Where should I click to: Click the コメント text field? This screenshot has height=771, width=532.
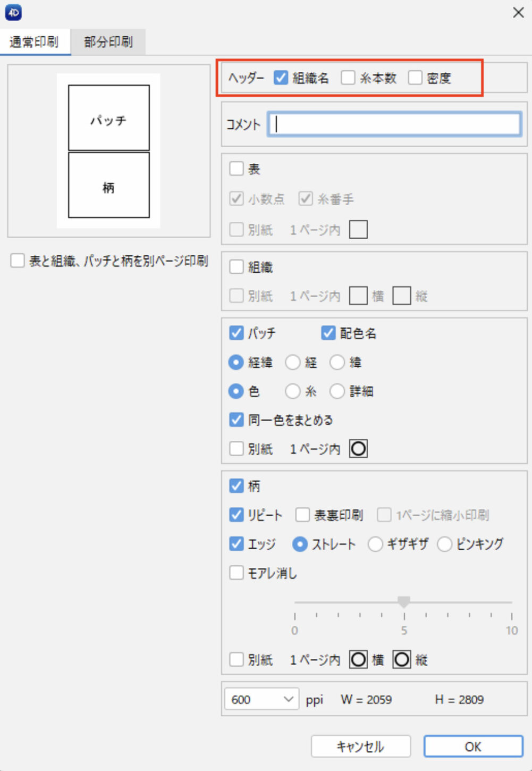tap(394, 124)
